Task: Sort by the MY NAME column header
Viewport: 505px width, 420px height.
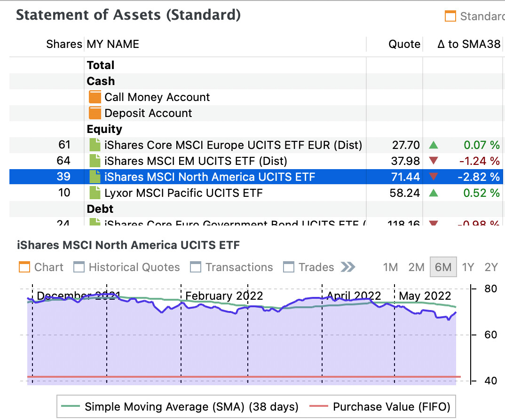Action: (113, 44)
